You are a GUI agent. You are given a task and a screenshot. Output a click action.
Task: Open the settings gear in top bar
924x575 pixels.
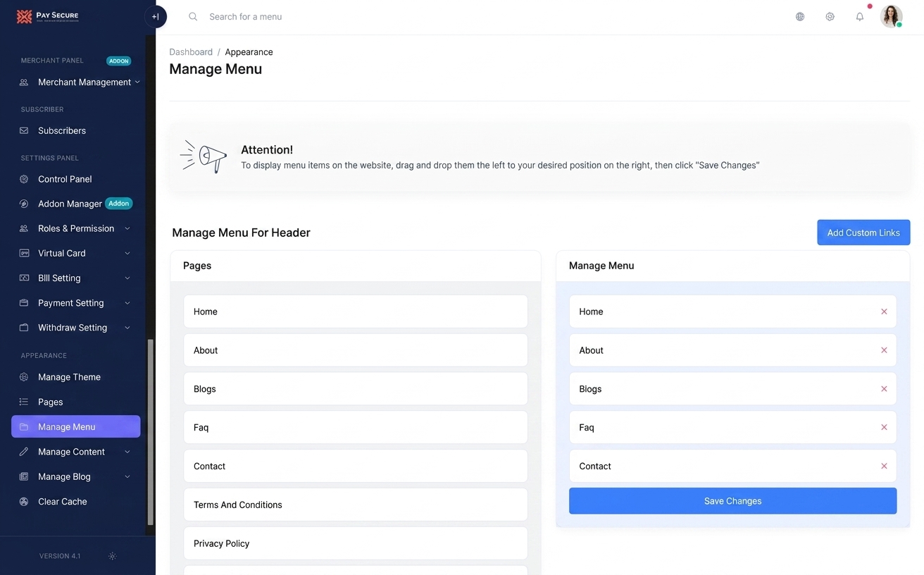(830, 17)
